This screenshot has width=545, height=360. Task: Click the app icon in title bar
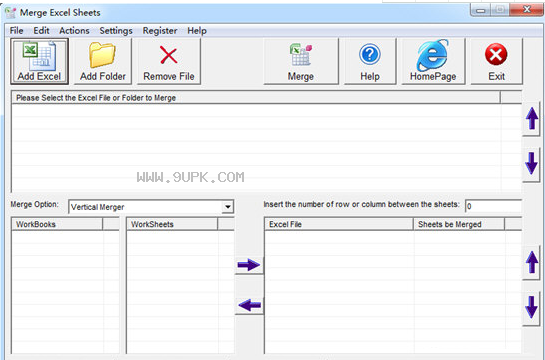[11, 13]
